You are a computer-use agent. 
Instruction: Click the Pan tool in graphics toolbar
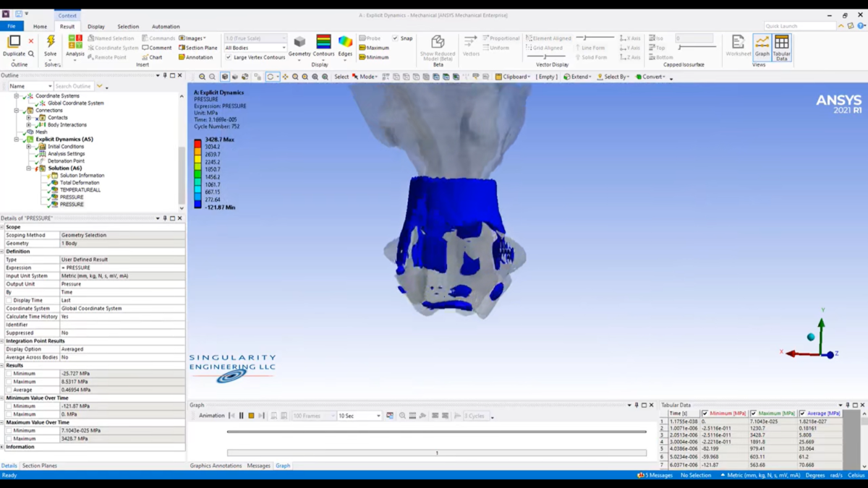pos(285,77)
